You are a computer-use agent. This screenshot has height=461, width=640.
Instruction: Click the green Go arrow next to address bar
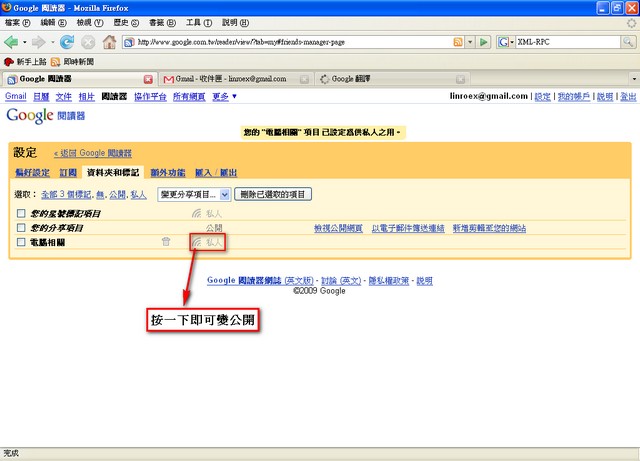[x=483, y=42]
